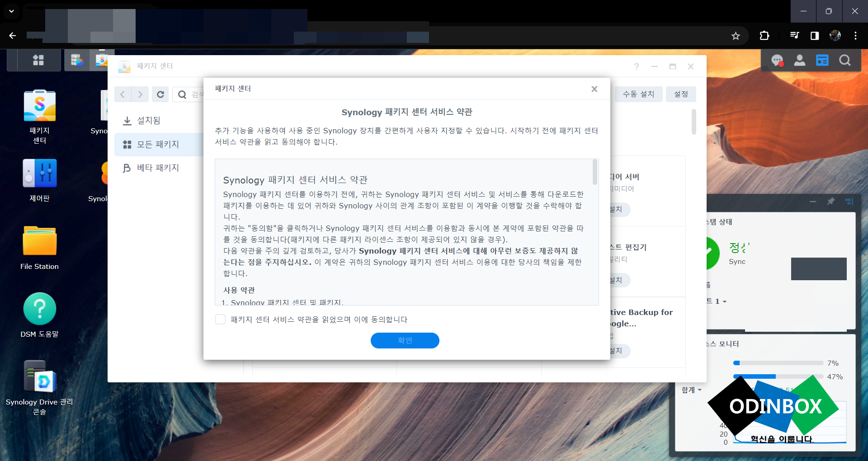Bookmark this page with star icon
Image resolution: width=868 pixels, height=461 pixels.
[736, 36]
